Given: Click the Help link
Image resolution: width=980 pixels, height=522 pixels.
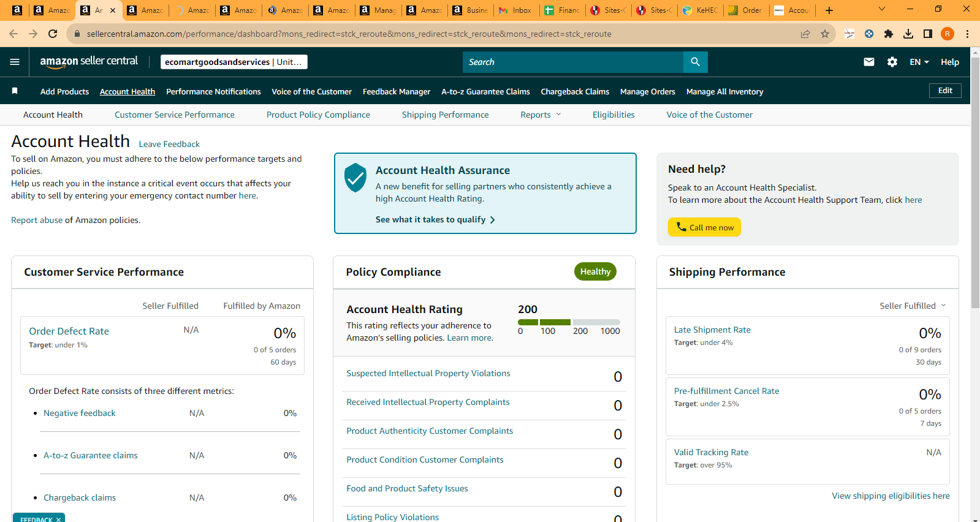Looking at the screenshot, I should point(949,62).
